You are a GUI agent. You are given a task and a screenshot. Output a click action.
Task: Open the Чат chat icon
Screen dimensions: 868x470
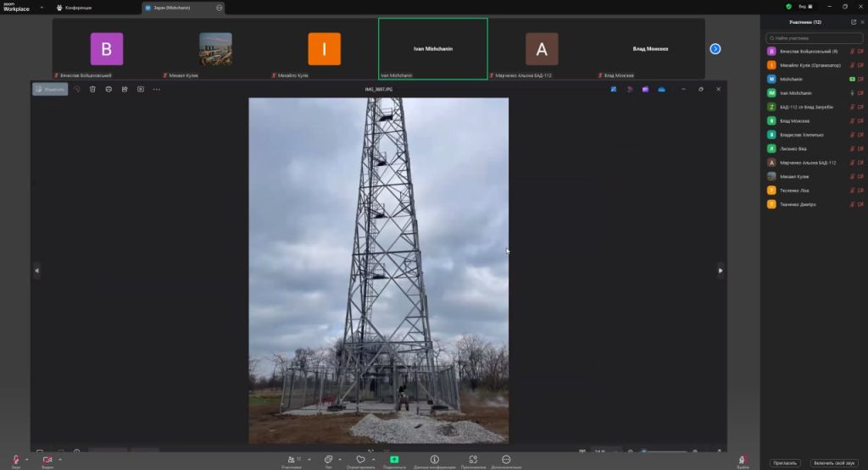pyautogui.click(x=328, y=458)
